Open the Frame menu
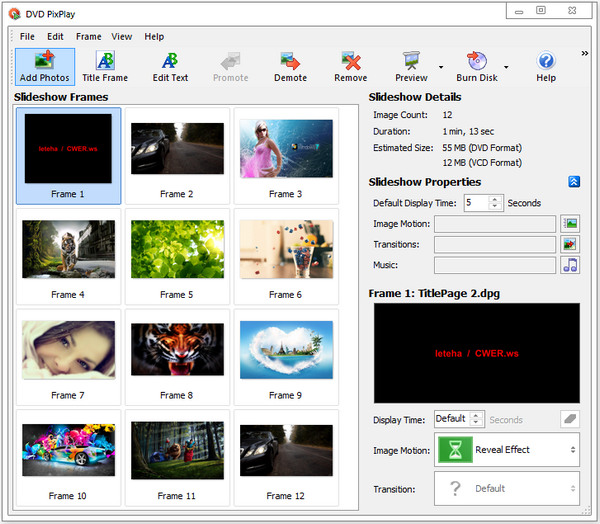The width and height of the screenshot is (600, 524). 89,37
